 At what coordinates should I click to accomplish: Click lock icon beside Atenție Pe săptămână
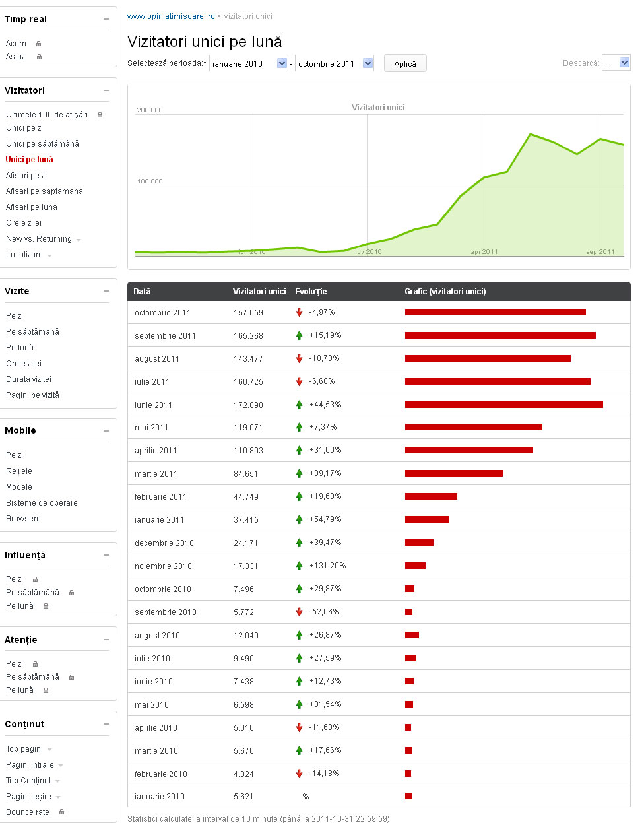pos(71,677)
